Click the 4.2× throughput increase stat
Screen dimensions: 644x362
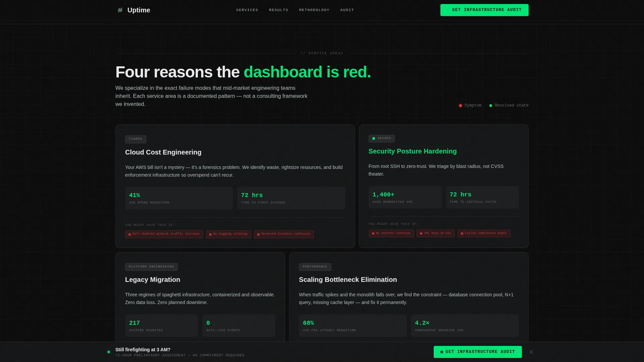coord(465,326)
